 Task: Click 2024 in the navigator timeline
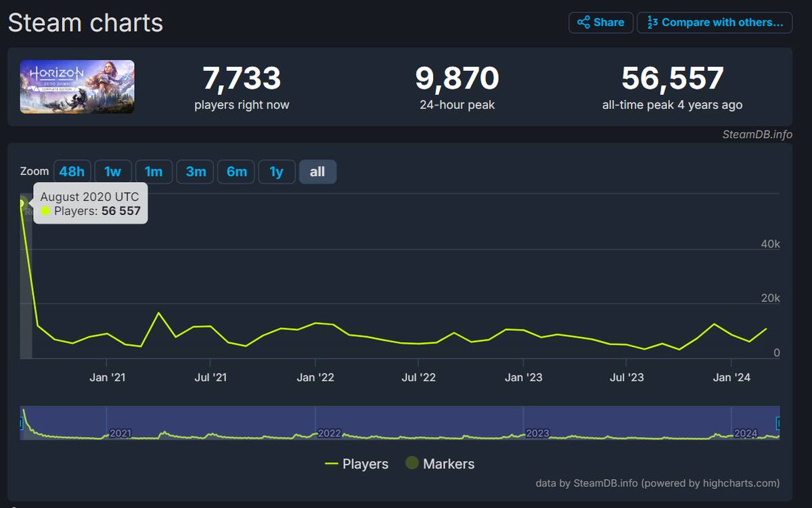(x=746, y=433)
